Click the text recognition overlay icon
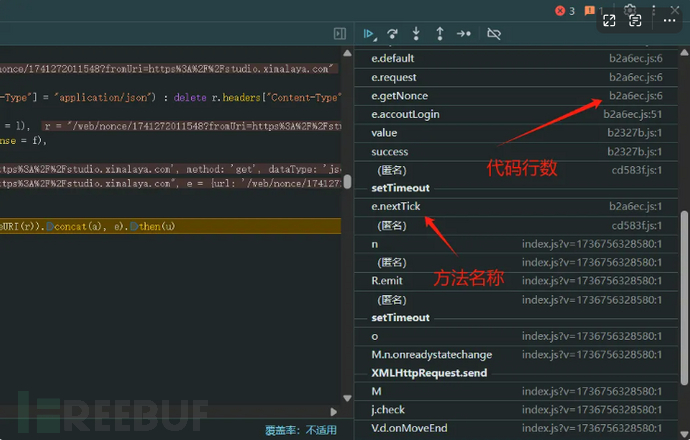The width and height of the screenshot is (690, 440). 635,18
